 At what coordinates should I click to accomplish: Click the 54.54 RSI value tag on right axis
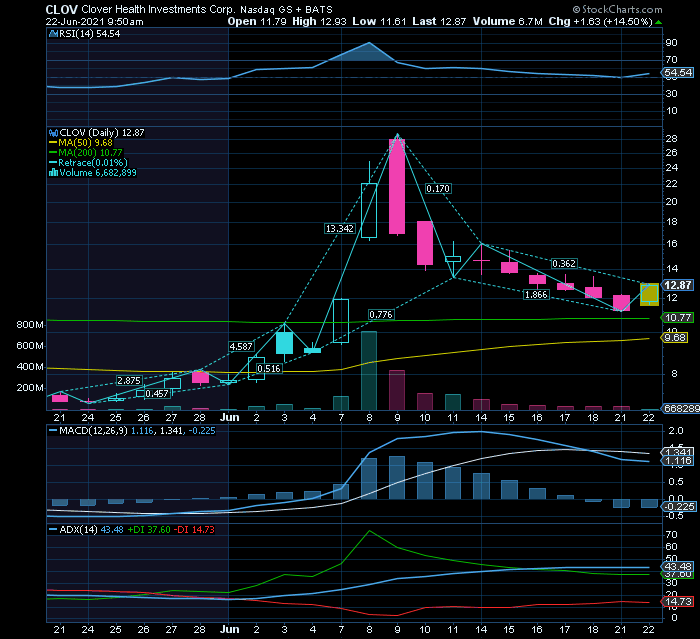tap(678, 72)
